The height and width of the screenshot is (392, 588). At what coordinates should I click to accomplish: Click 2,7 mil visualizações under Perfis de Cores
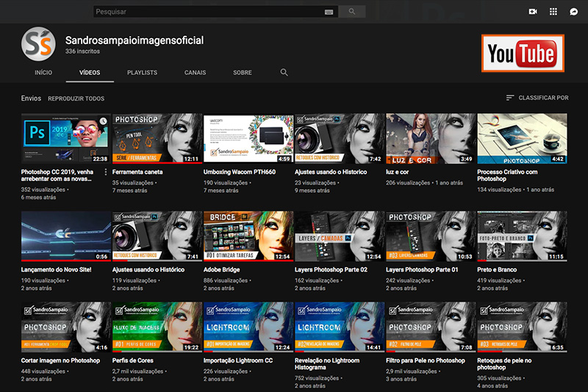point(137,371)
